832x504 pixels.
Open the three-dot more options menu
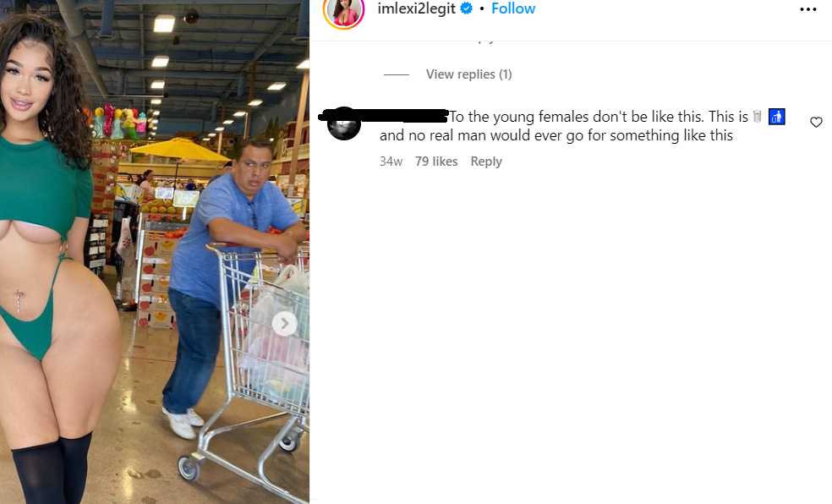[808, 9]
